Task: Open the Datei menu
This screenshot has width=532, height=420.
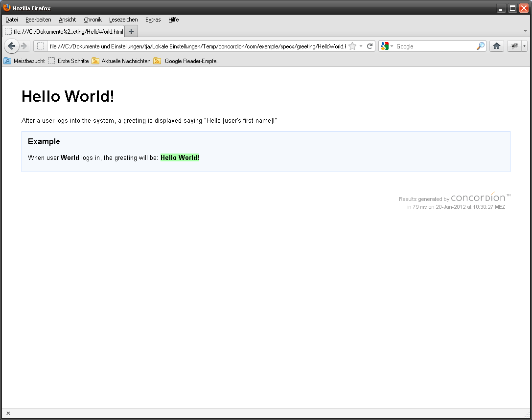Action: [x=12, y=20]
